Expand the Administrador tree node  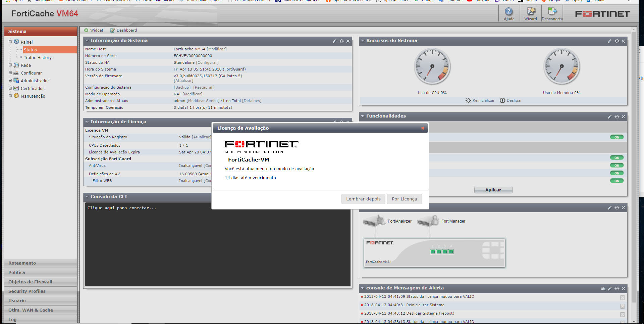click(10, 80)
